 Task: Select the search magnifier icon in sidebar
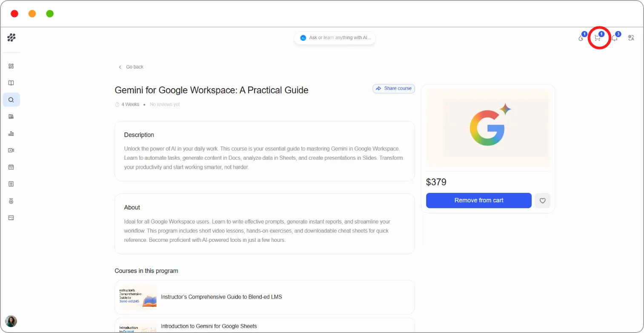pos(11,100)
